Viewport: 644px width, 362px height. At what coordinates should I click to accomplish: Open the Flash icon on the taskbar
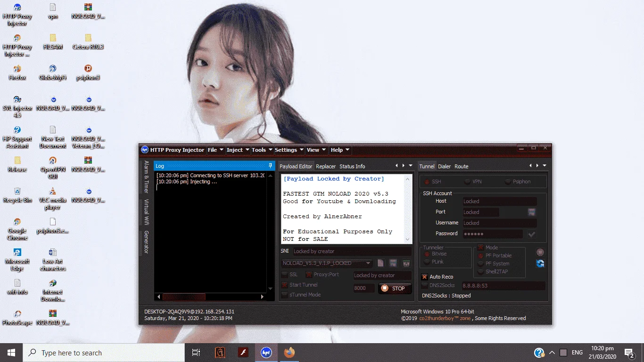[243, 353]
